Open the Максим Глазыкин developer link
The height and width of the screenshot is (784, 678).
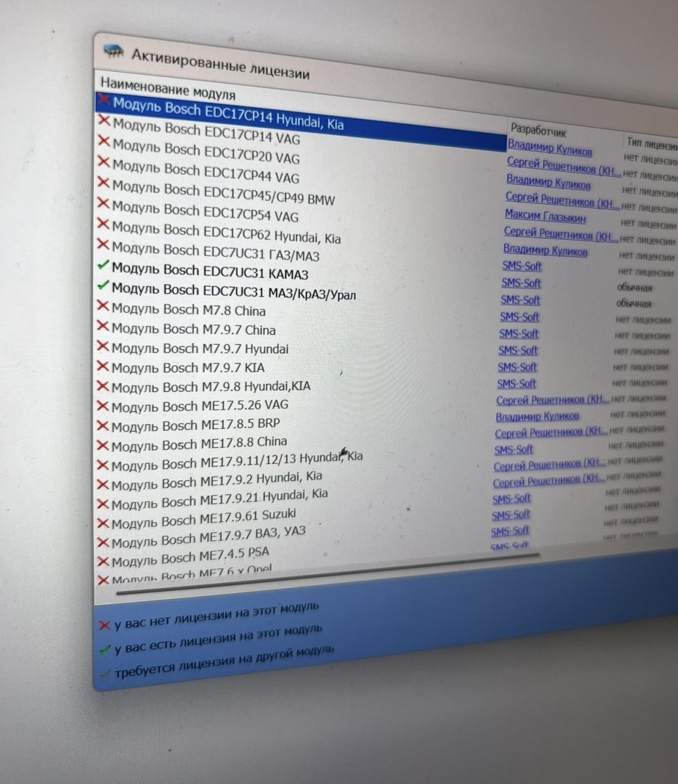545,217
